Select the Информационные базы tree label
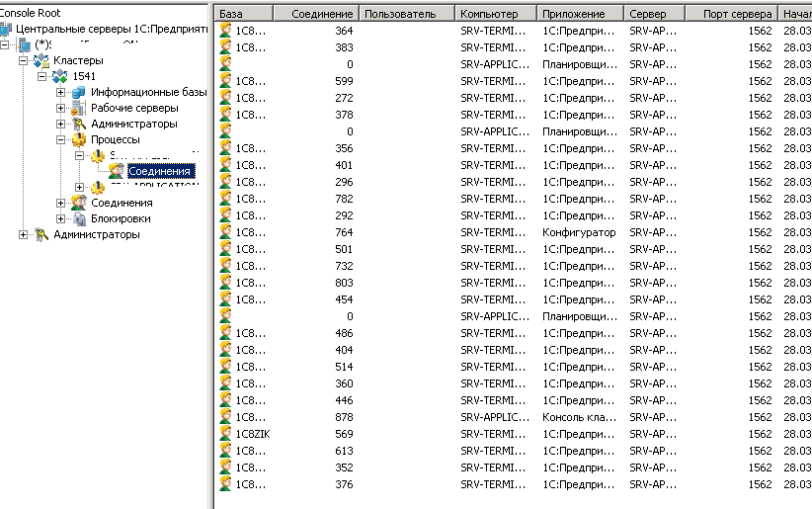The height and width of the screenshot is (509, 812). 148,92
